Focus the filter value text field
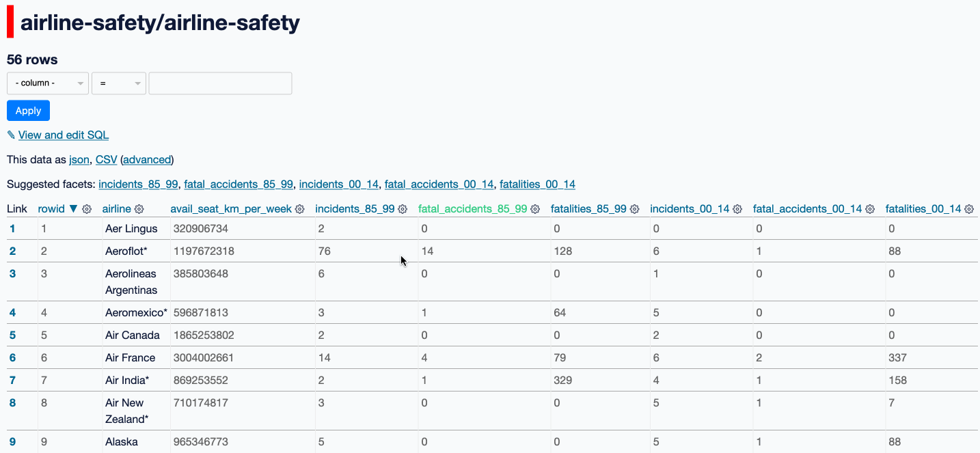The width and height of the screenshot is (980, 453). pyautogui.click(x=221, y=83)
